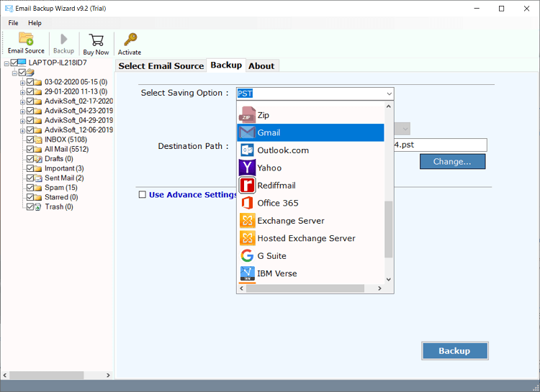Click the Change... destination button

pos(453,162)
